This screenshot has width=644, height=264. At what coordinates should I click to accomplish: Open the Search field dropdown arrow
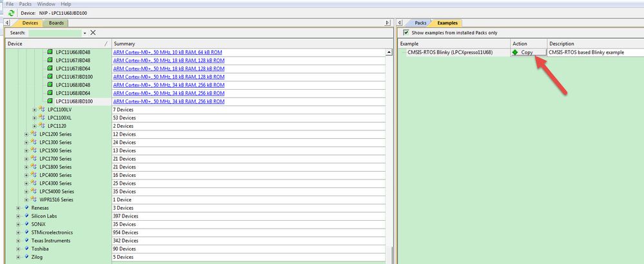tap(85, 33)
